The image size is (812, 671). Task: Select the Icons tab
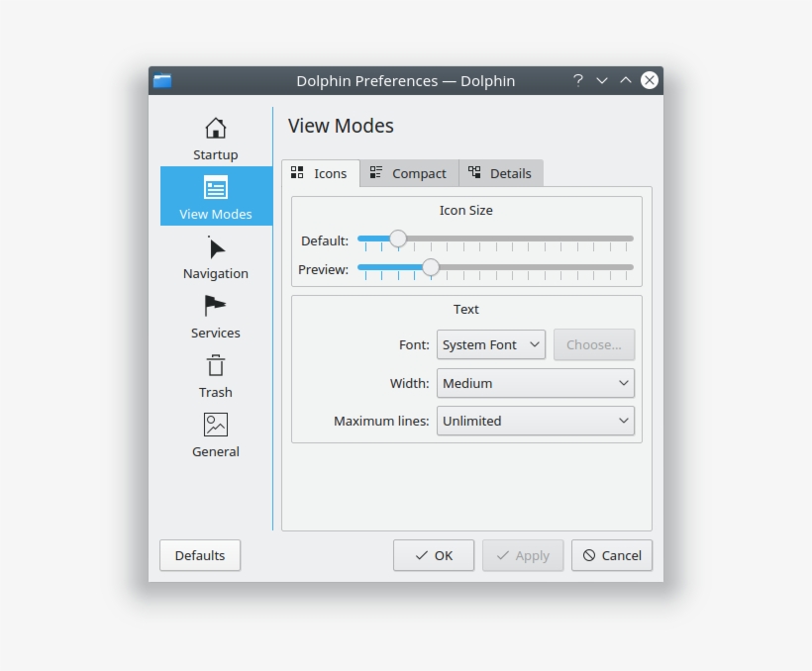click(x=320, y=173)
